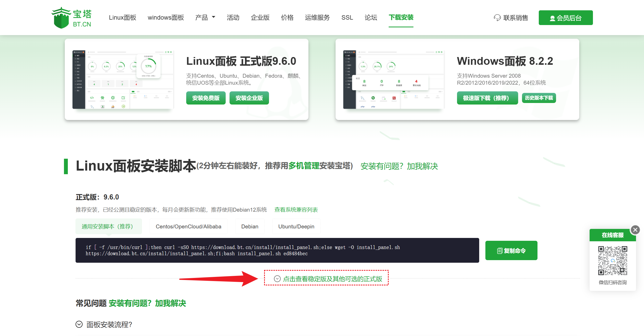Screen dimensions: 644x336
Task: Click the Linux panel dashboard preview image
Action: point(123,79)
